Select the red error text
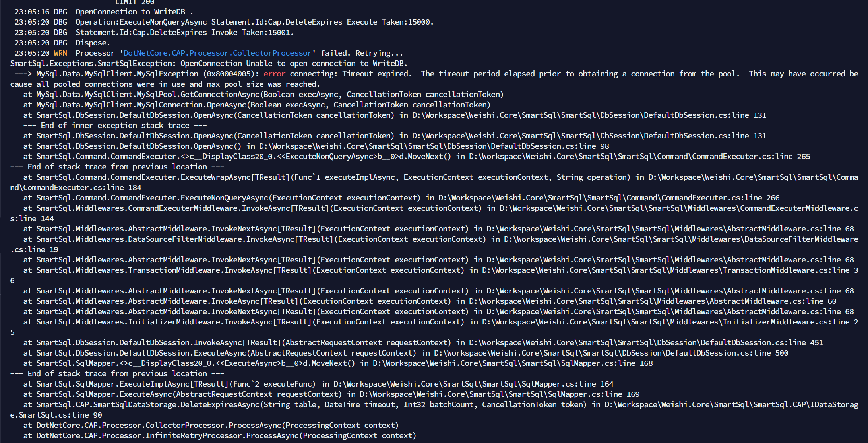The width and height of the screenshot is (868, 443). [x=274, y=74]
